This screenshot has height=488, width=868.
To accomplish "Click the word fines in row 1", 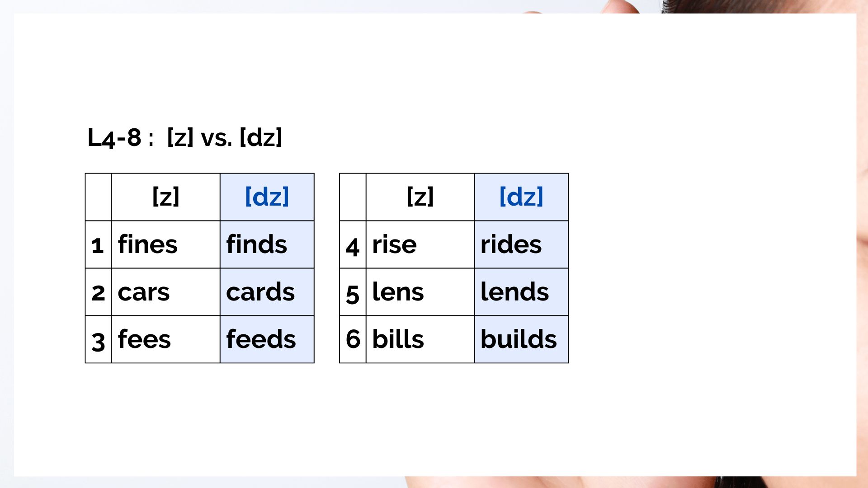I will (147, 244).
